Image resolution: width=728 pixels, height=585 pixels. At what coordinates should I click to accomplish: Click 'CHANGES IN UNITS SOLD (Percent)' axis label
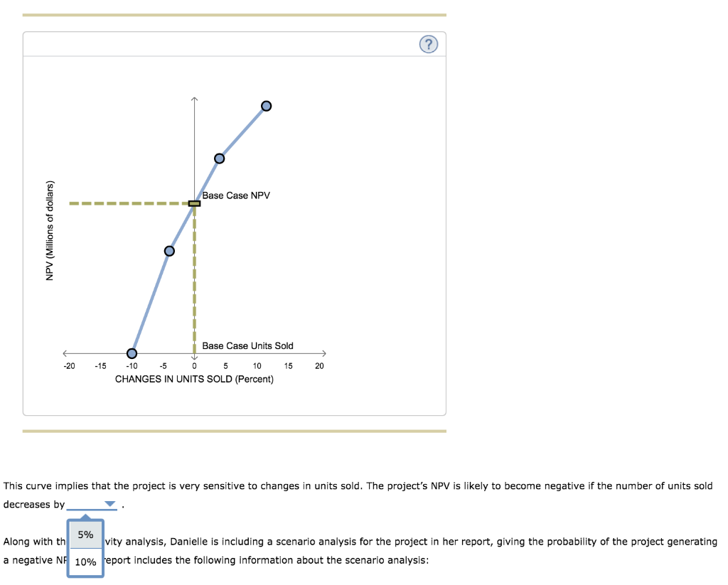coord(195,379)
